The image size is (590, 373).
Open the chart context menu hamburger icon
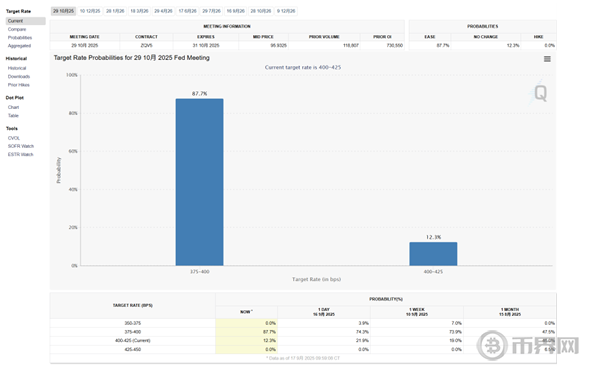pyautogui.click(x=547, y=59)
